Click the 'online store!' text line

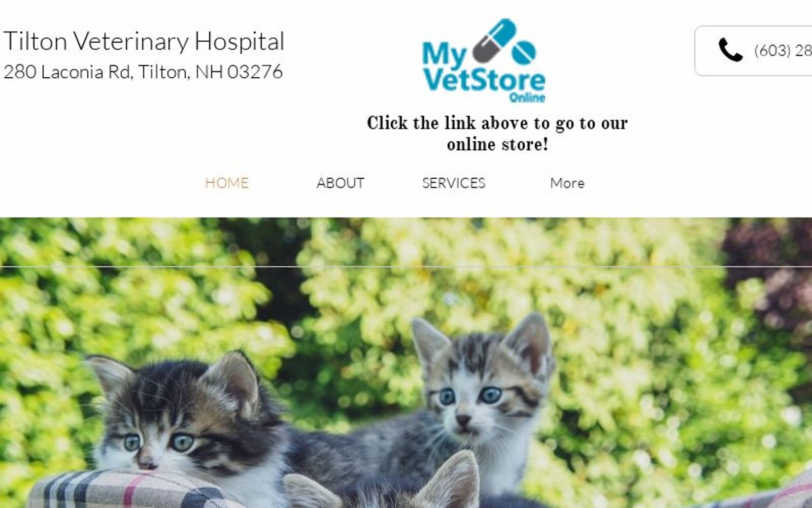(497, 145)
